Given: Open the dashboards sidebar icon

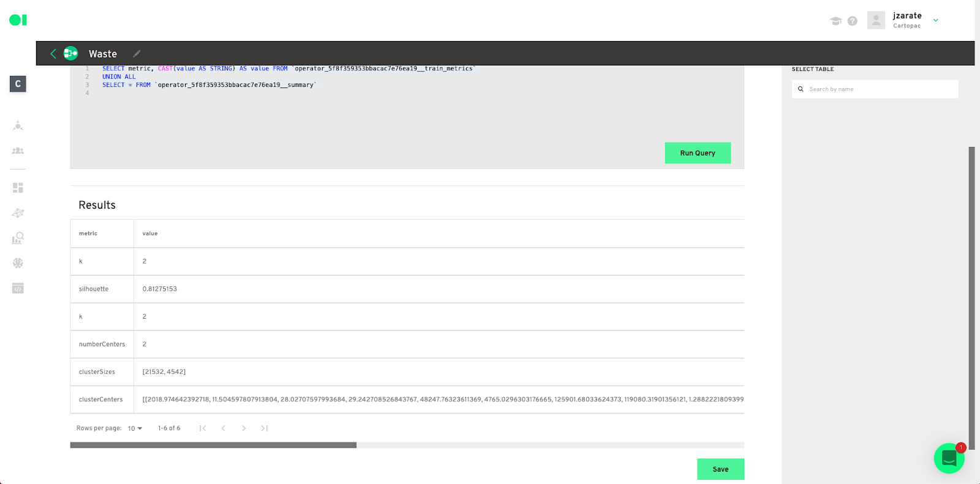Looking at the screenshot, I should pyautogui.click(x=18, y=188).
